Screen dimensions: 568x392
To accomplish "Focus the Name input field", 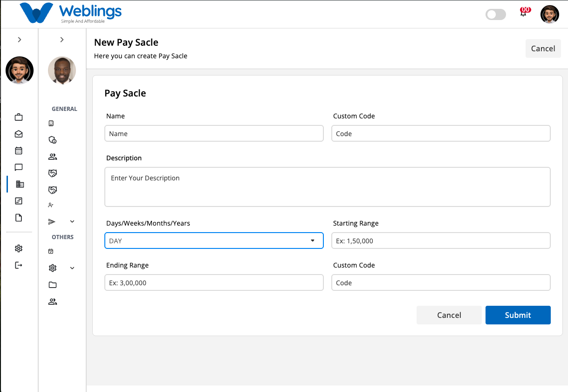I will click(214, 133).
